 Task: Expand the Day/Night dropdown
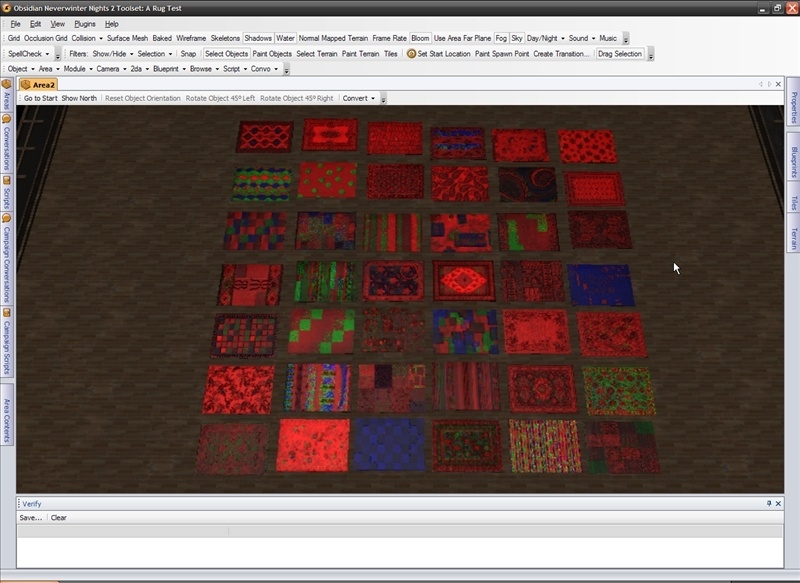coord(545,38)
